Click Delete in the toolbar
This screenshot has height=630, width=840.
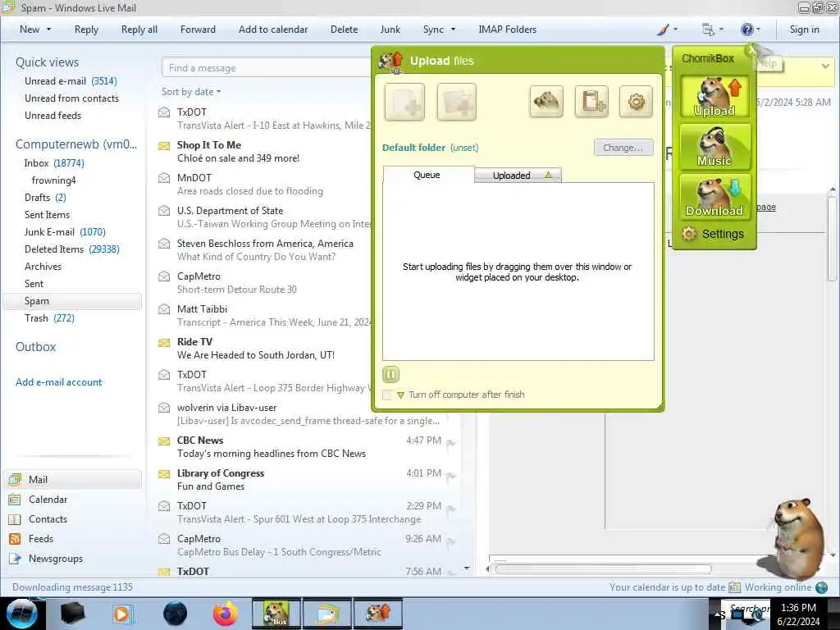(x=344, y=30)
